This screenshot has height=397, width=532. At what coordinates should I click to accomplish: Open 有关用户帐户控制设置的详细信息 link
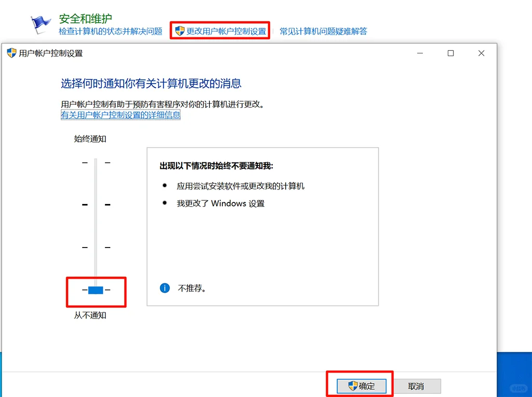click(119, 115)
